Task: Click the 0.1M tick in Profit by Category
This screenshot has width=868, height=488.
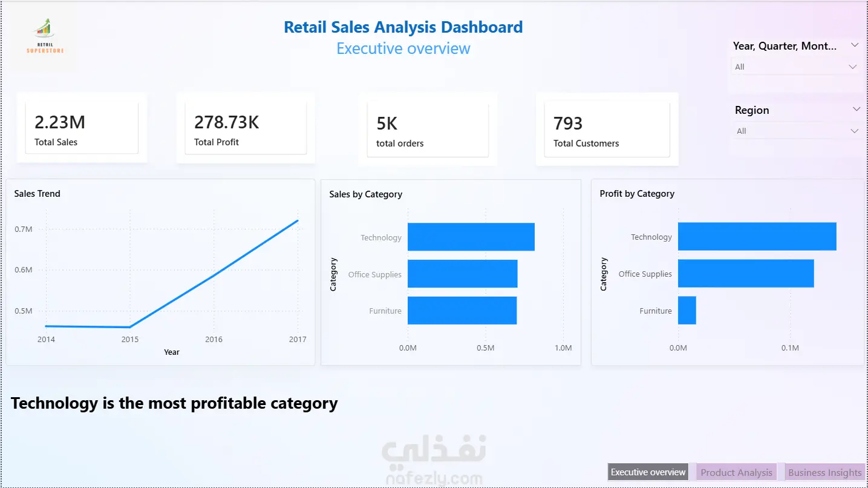Action: [790, 348]
